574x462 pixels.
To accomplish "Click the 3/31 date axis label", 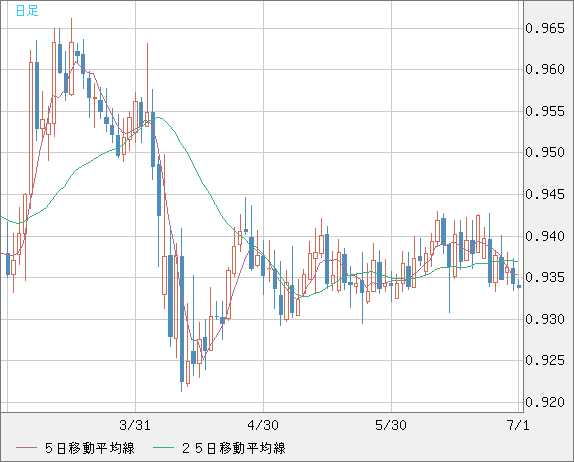I will [x=135, y=425].
